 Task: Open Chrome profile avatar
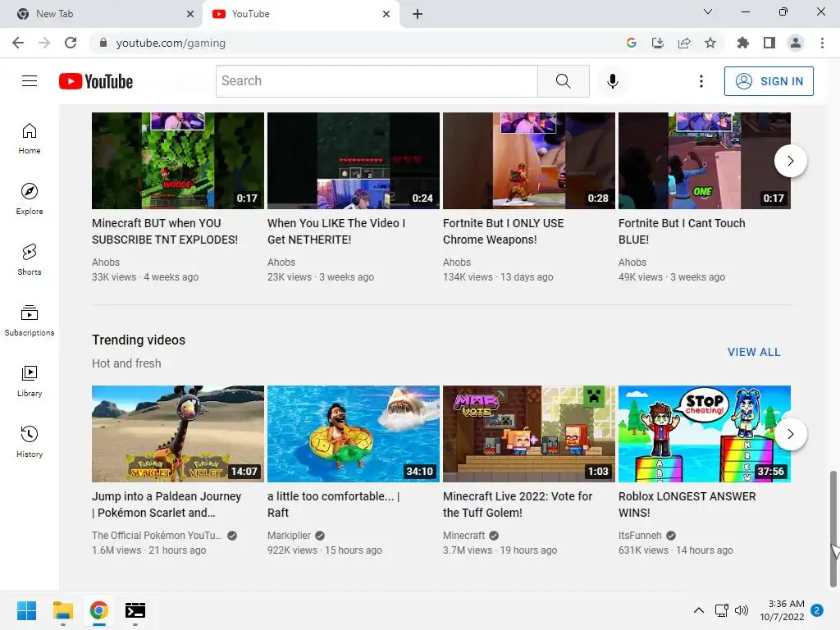coord(796,43)
